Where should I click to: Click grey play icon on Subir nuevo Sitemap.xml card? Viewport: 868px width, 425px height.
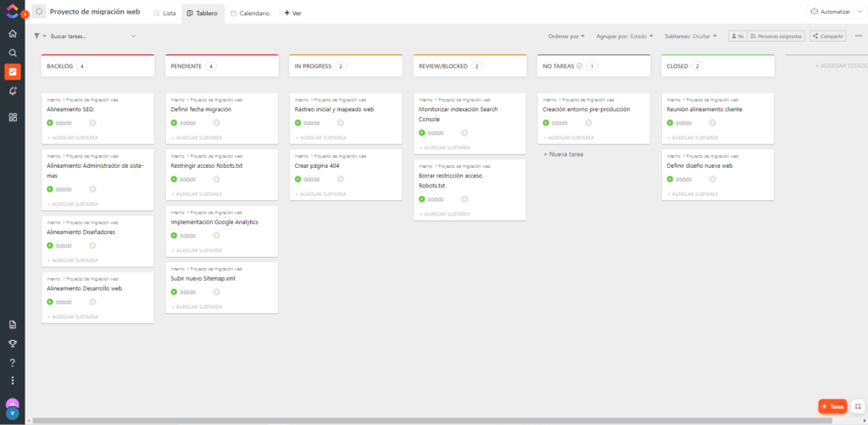point(216,292)
